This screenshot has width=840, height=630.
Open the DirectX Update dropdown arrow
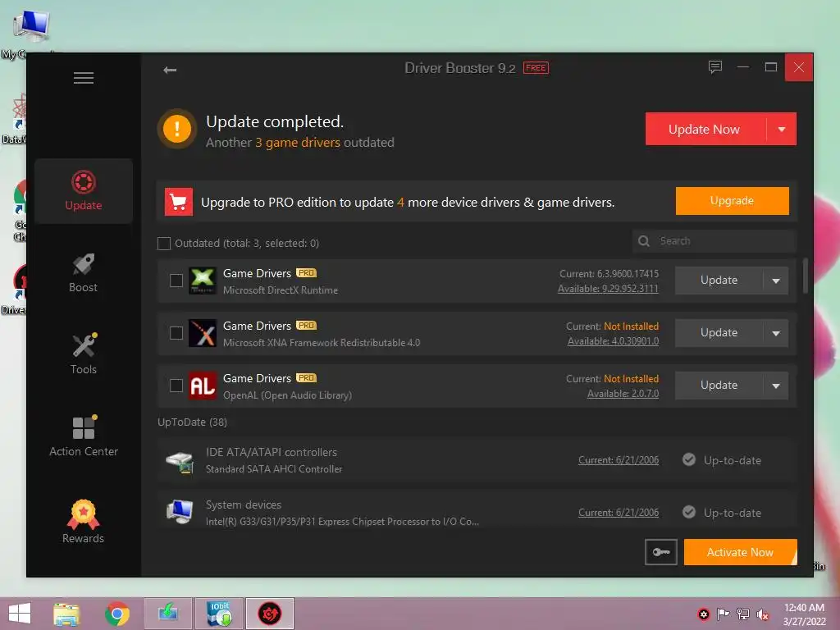pos(776,281)
